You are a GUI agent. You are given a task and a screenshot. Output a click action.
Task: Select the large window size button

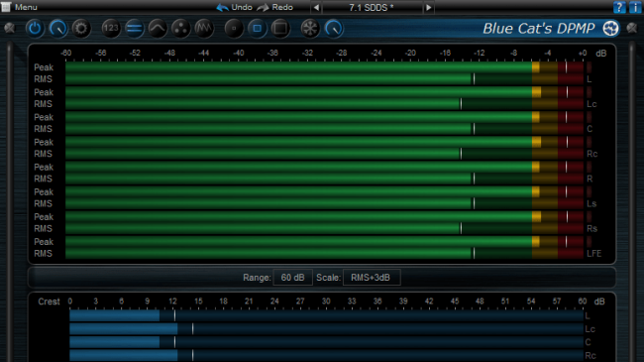pos(280,29)
